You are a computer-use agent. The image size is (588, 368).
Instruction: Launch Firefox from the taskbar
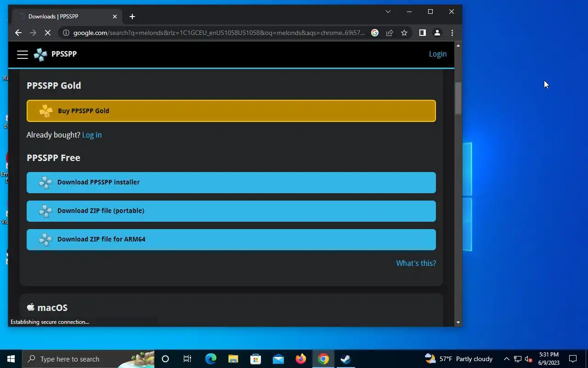point(301,359)
